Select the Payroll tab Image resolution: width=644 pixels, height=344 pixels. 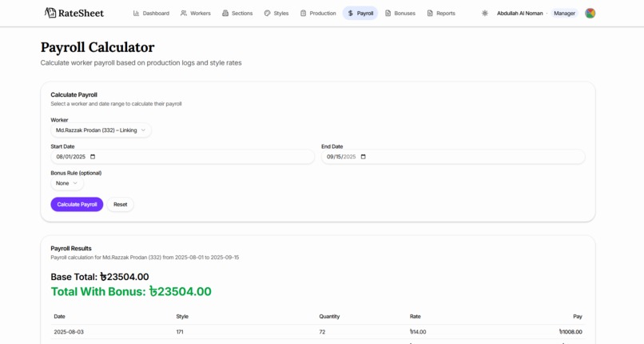pos(360,13)
